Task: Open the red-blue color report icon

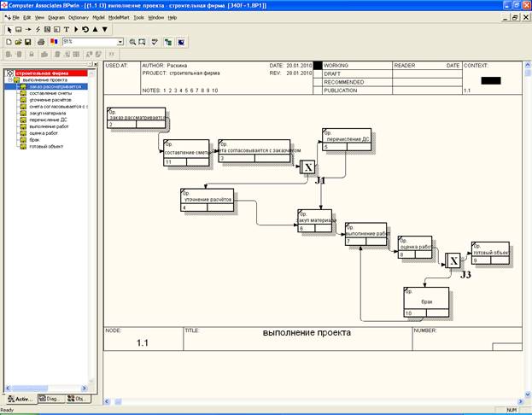Action: [54, 42]
